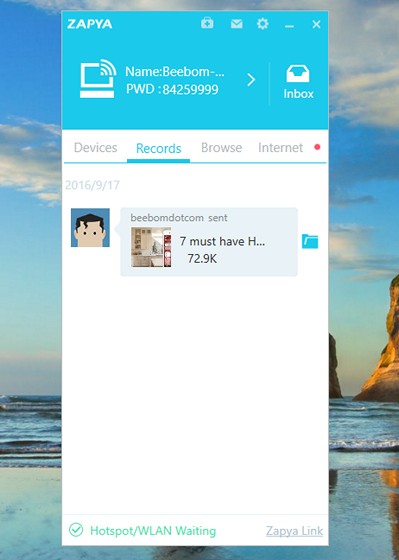Open the mail envelope icon
399x560 pixels.
[236, 24]
